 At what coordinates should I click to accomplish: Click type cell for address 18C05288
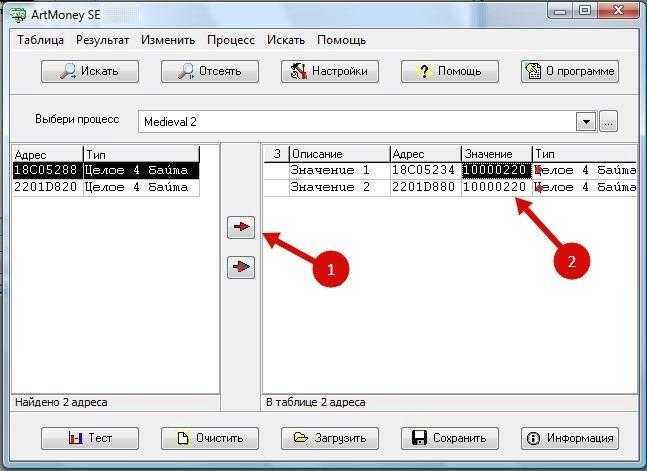[x=142, y=170]
